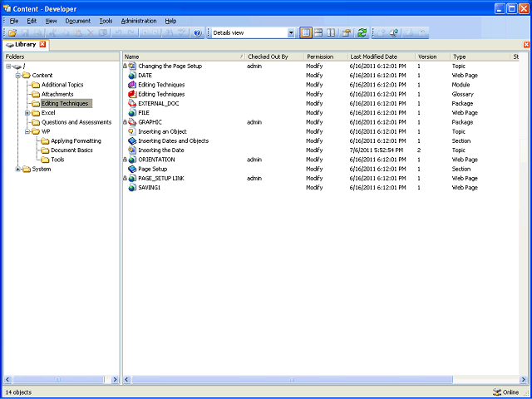Click the red X Delete toolbar icon
This screenshot has width=532, height=399.
91,33
